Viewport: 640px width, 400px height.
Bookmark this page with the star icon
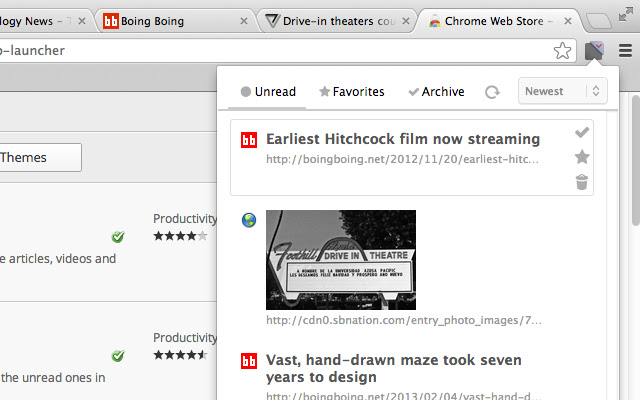click(x=562, y=51)
